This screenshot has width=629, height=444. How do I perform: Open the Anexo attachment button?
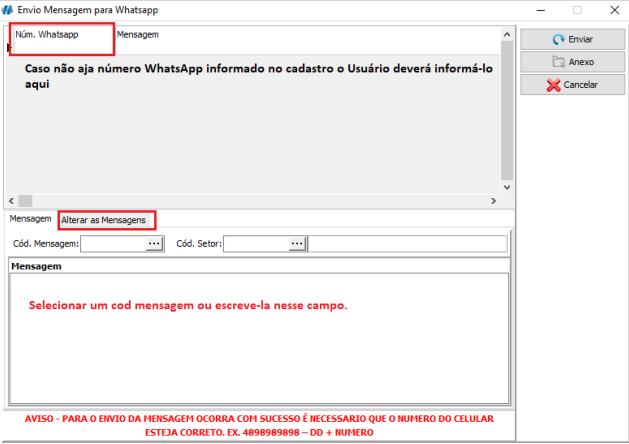click(572, 62)
